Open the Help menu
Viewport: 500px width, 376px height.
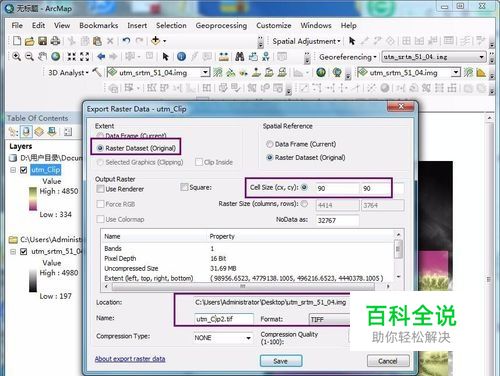(349, 25)
